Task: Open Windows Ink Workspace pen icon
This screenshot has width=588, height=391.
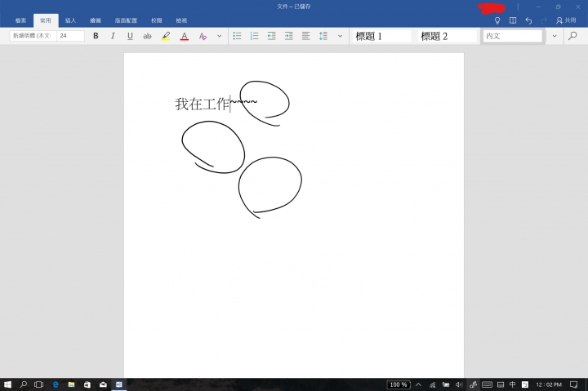Action: pyautogui.click(x=473, y=384)
